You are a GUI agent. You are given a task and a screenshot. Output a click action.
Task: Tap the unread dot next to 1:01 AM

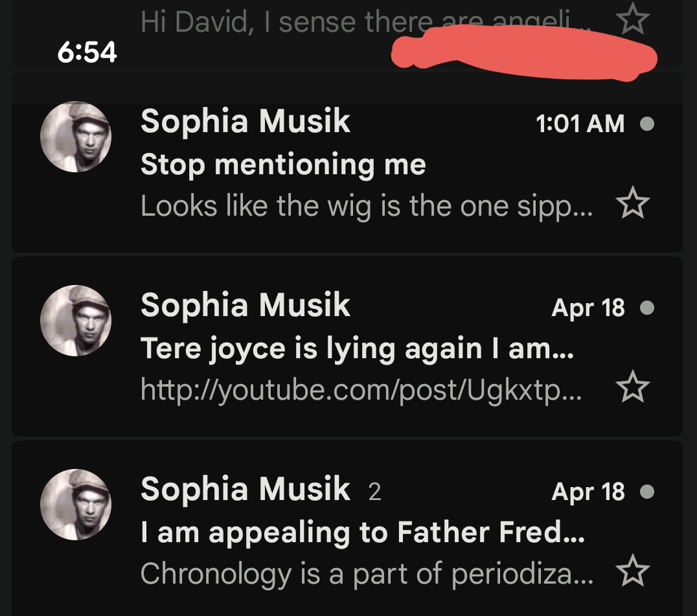pos(646,124)
